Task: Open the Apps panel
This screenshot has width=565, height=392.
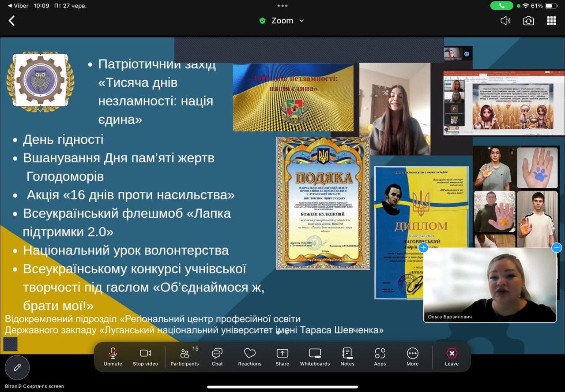Action: (380, 357)
